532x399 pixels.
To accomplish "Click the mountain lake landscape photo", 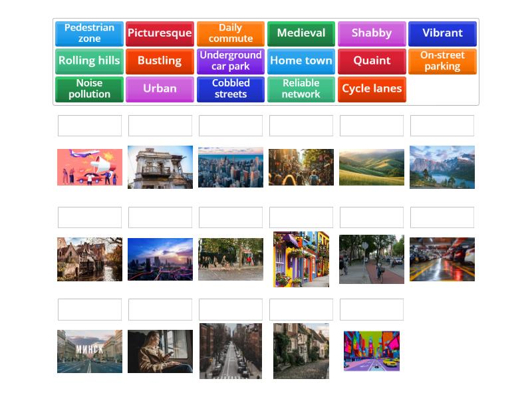I will coord(442,167).
